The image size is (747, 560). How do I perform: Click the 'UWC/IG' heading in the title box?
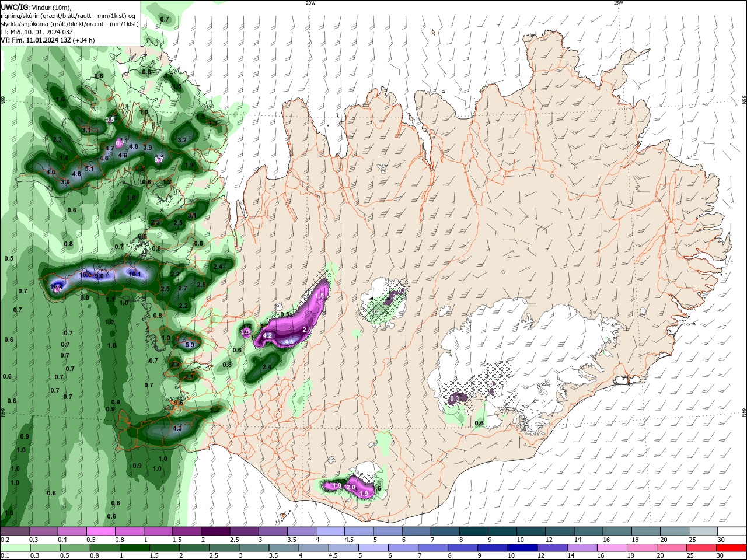(14, 7)
